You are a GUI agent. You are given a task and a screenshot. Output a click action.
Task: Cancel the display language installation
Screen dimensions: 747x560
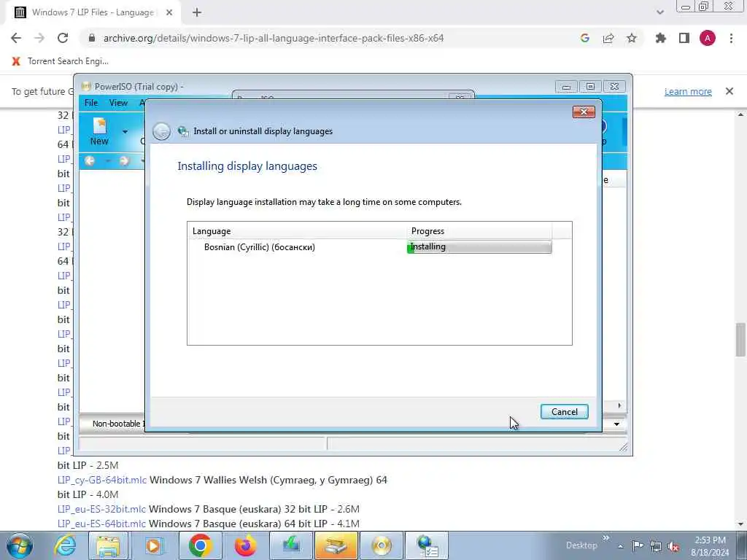(564, 412)
